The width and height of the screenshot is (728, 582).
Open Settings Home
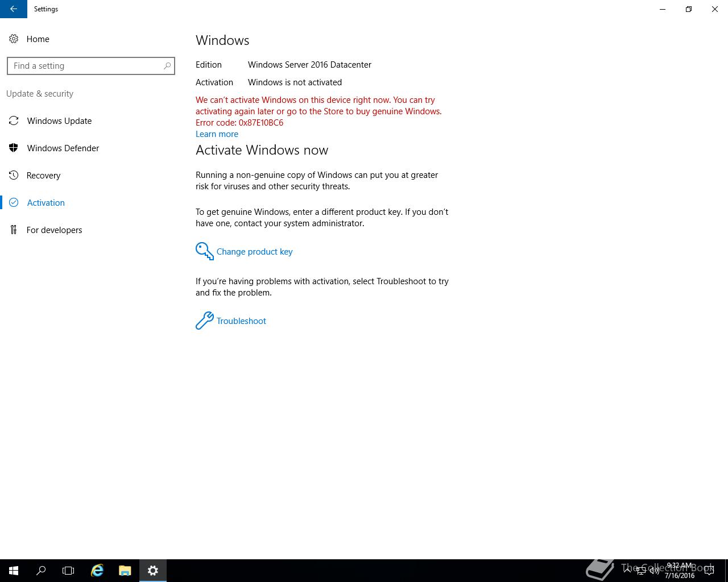point(38,39)
